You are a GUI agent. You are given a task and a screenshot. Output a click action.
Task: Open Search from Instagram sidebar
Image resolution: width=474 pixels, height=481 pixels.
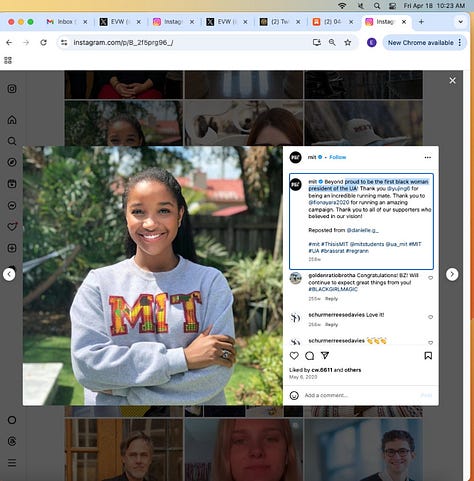pos(12,141)
